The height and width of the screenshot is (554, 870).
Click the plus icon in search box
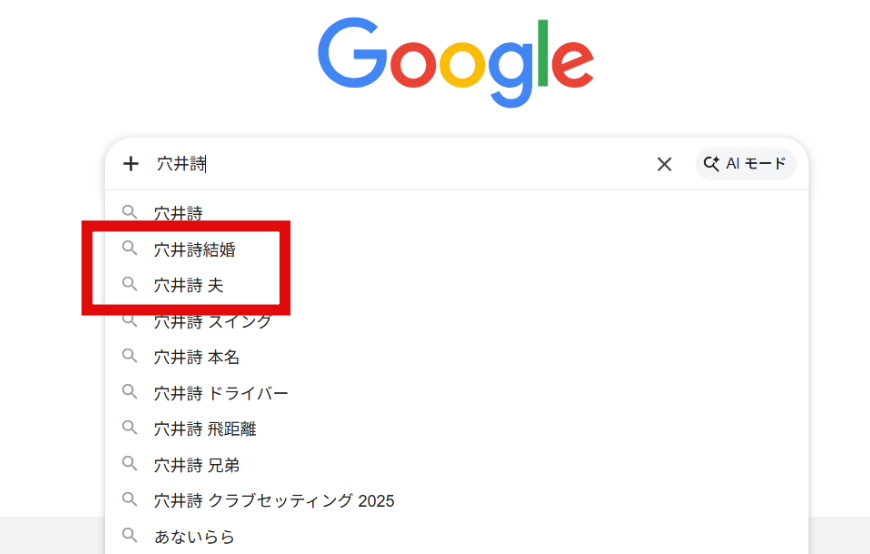pos(131,164)
